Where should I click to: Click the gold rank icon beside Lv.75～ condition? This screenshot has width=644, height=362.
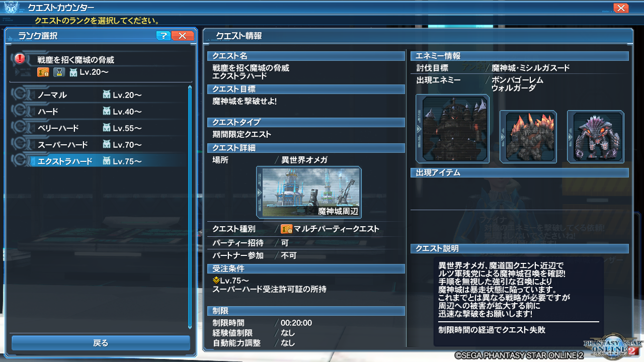[216, 280]
